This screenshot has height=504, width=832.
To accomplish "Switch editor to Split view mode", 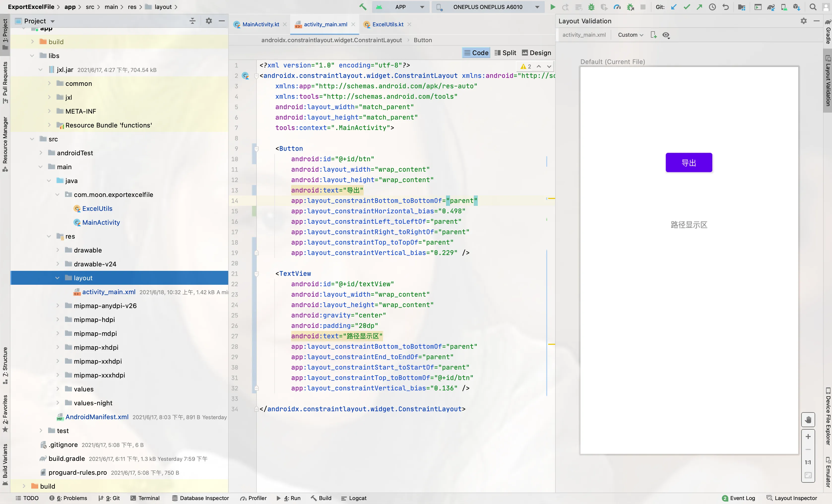I will pyautogui.click(x=505, y=53).
